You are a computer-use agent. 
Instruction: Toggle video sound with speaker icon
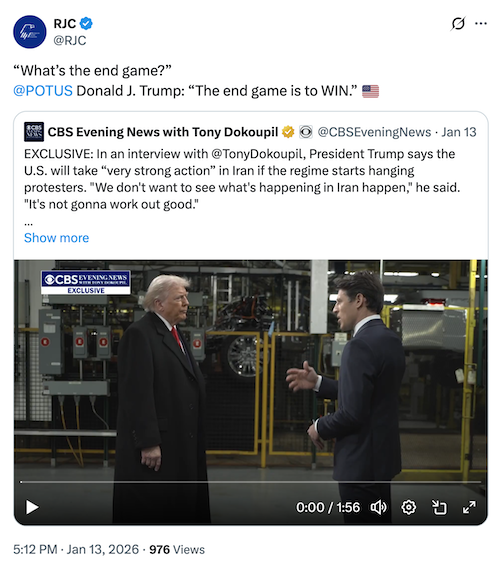pos(379,507)
